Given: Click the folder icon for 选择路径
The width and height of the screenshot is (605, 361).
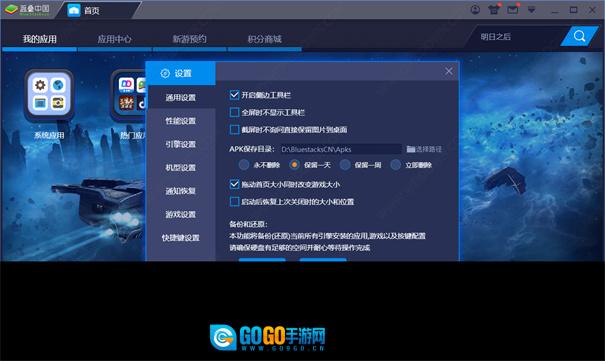Looking at the screenshot, I should click(411, 149).
